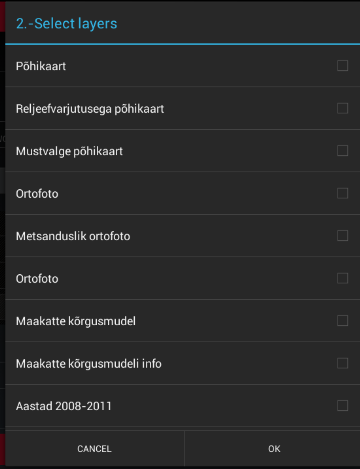
Task: Click the Cancel button
Action: click(x=95, y=449)
